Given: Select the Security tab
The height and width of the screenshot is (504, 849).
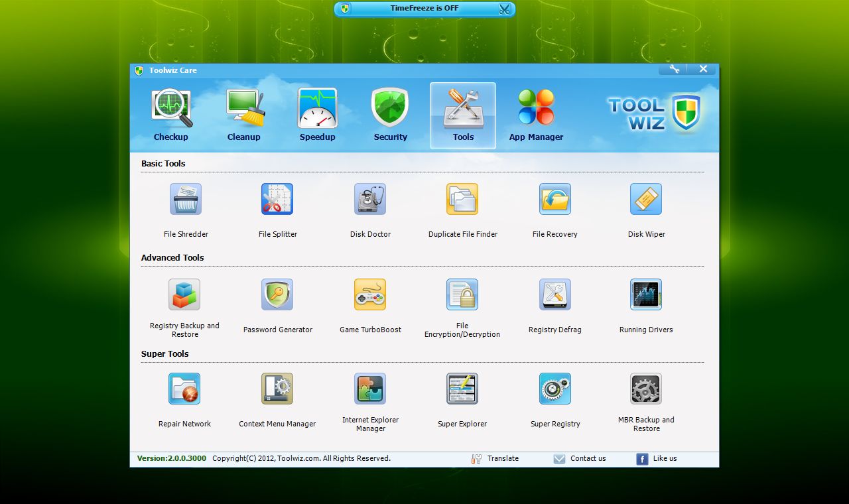Looking at the screenshot, I should (x=390, y=115).
